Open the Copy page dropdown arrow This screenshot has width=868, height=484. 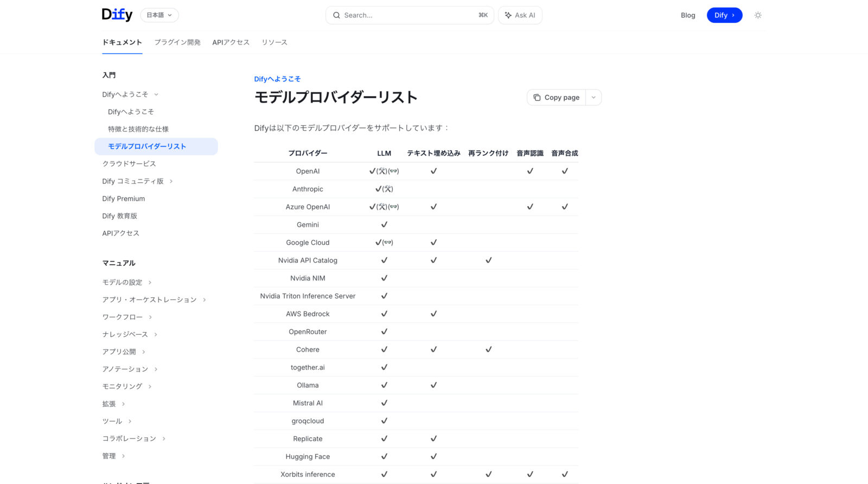pyautogui.click(x=593, y=98)
